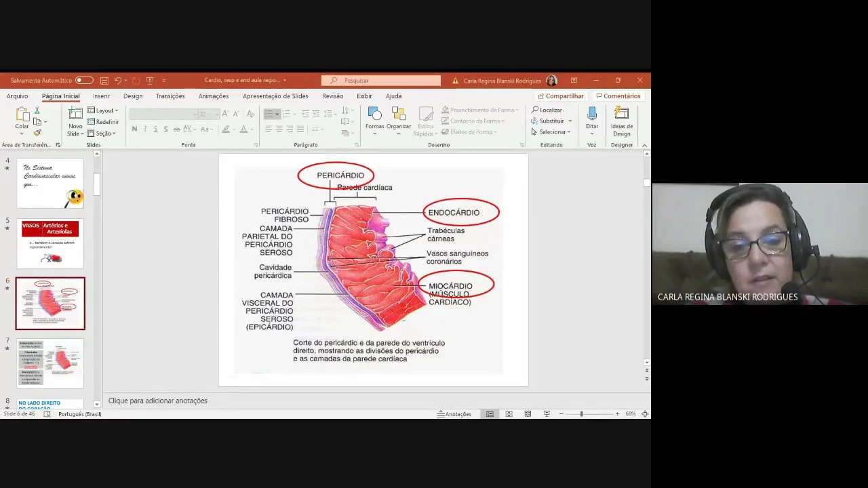
Task: Select slide 5 thumbnail 'VASOS Artérias'
Action: pyautogui.click(x=50, y=244)
